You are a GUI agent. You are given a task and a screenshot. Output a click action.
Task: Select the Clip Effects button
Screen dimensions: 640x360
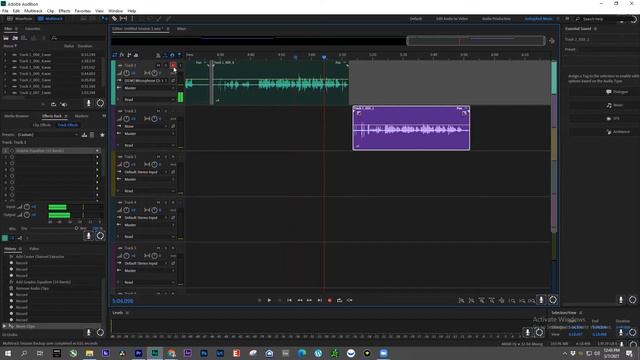click(42, 125)
